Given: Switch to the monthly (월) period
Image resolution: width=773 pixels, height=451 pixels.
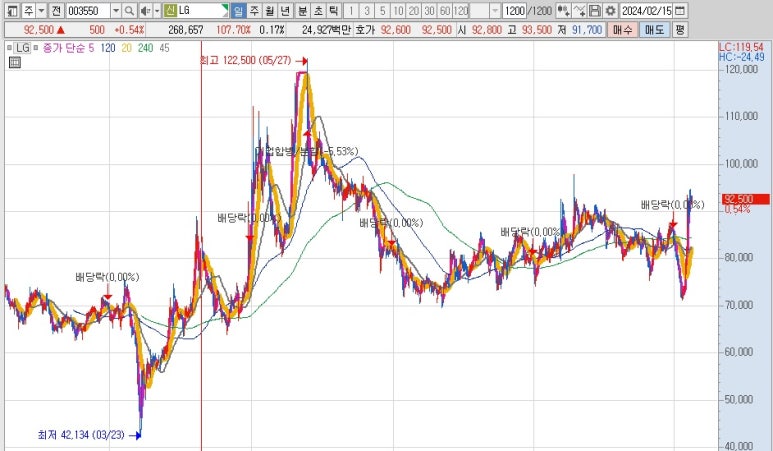Looking at the screenshot, I should coord(271,10).
